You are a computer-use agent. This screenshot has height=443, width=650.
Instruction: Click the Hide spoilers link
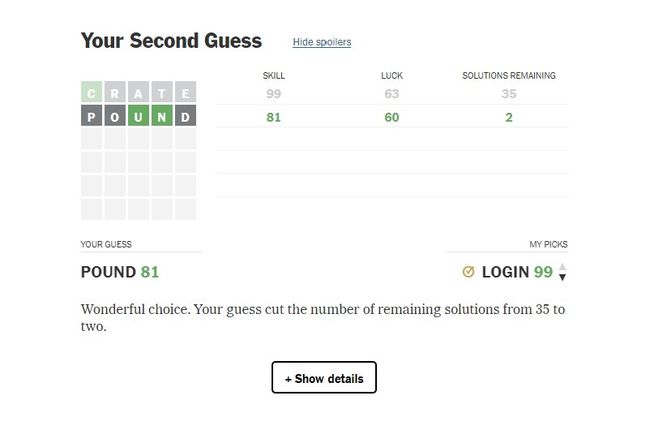(321, 42)
